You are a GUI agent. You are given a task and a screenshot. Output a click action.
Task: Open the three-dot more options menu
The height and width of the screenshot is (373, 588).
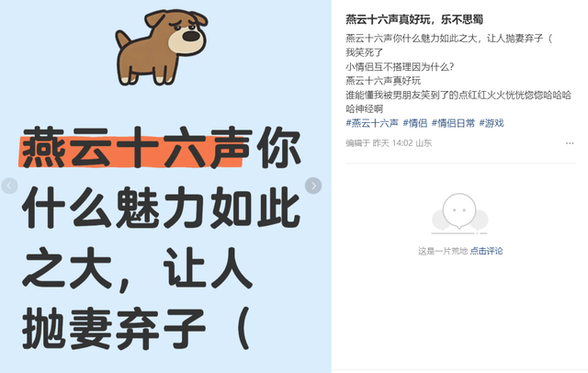(570, 143)
